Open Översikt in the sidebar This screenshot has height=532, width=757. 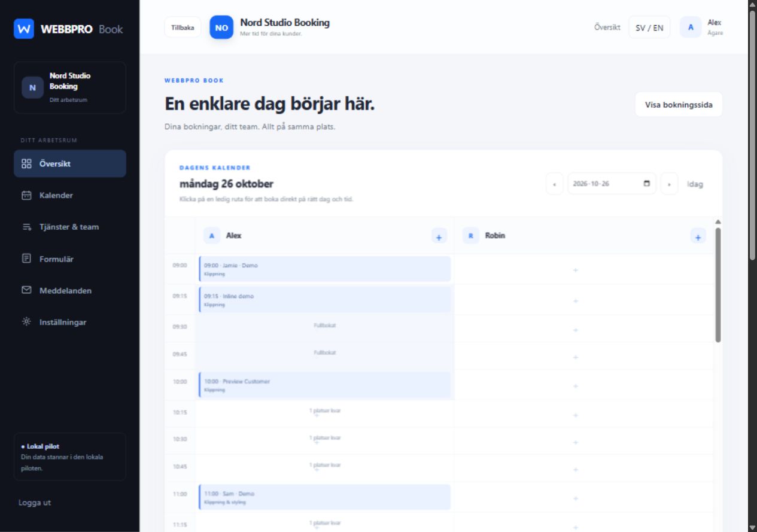[x=70, y=163]
